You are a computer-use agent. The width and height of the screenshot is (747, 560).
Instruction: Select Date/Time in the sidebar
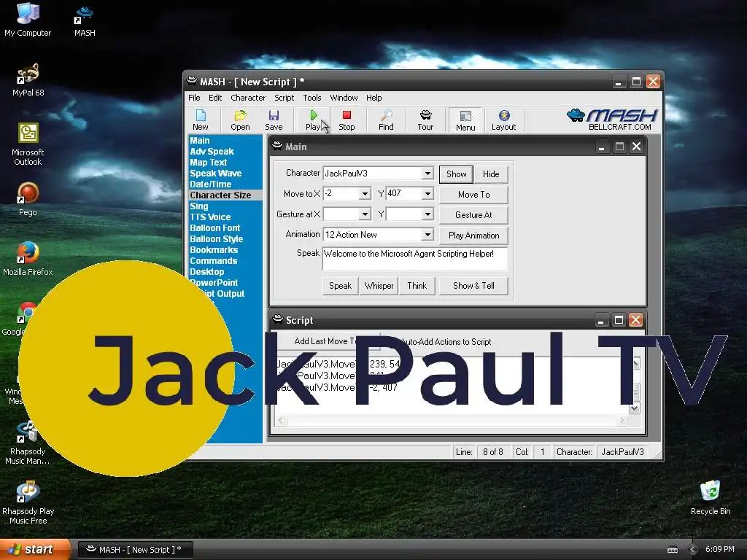click(x=211, y=184)
